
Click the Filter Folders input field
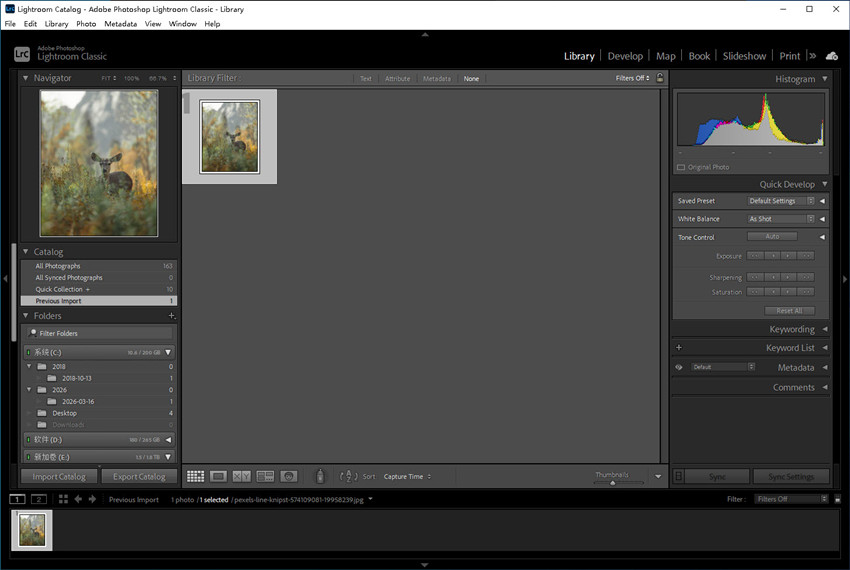coord(99,333)
